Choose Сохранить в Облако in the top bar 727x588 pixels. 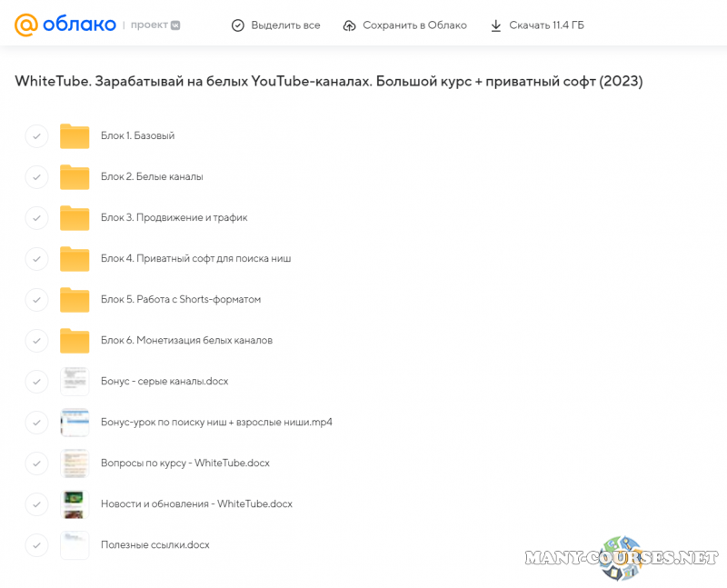pos(414,25)
